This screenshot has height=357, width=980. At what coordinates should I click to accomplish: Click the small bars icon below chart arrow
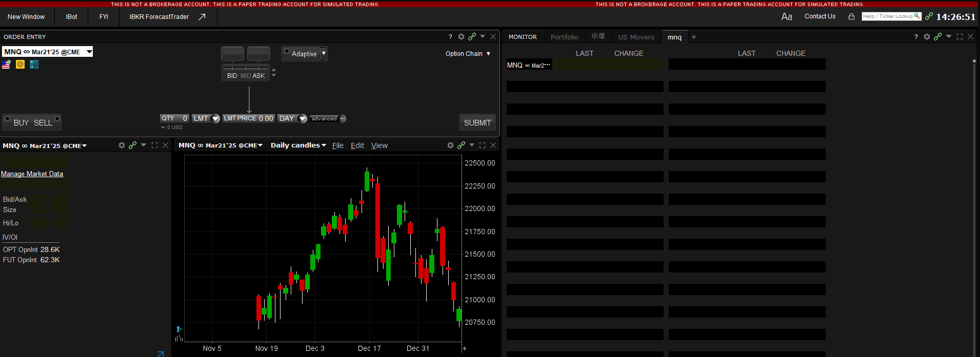(x=179, y=338)
